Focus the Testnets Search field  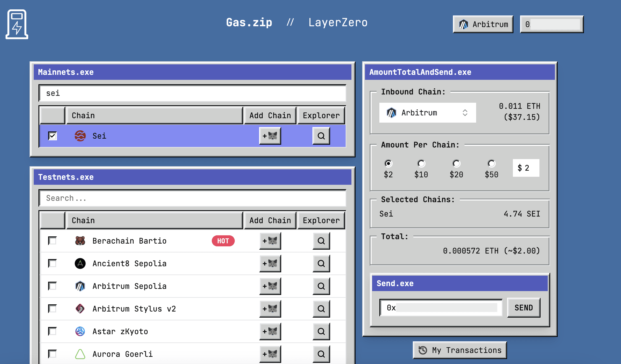[x=192, y=198]
